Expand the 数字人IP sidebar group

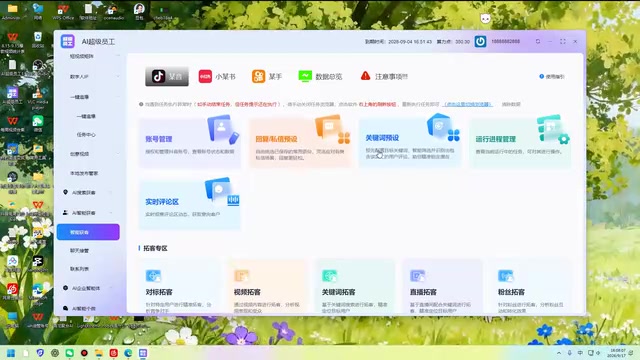89,76
